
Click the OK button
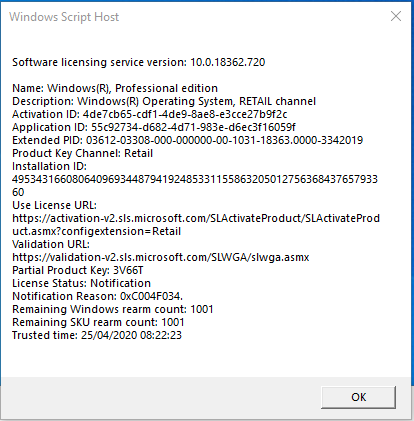click(358, 397)
